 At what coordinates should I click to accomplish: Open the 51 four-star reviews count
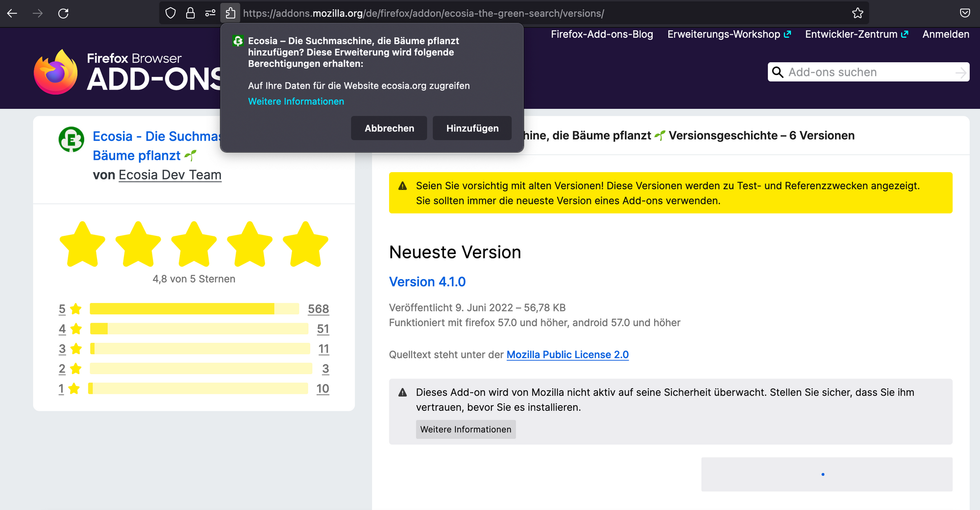coord(323,329)
